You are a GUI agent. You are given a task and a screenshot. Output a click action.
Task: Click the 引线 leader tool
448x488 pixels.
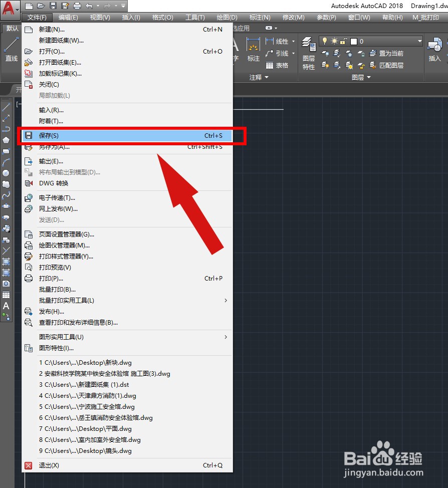277,53
